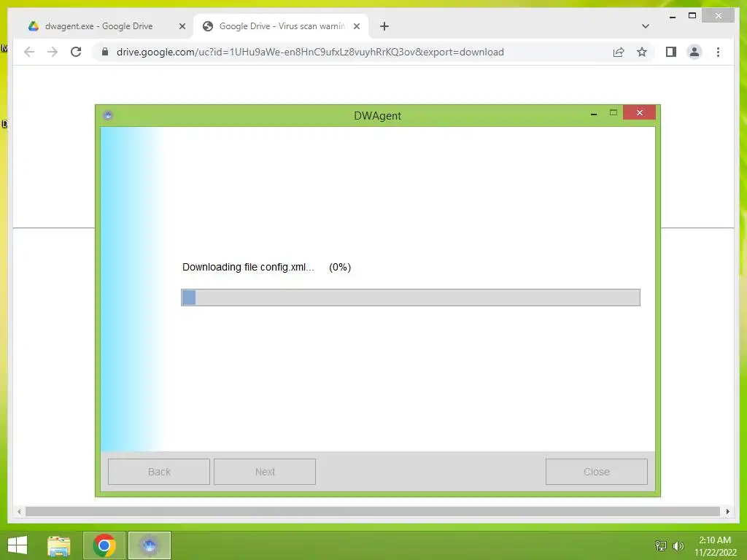This screenshot has width=747, height=560.
Task: Click the horizontal page scrollbar
Action: (373, 511)
